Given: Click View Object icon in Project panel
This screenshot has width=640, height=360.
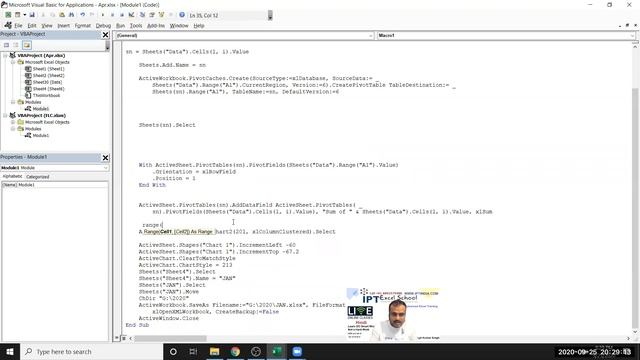Looking at the screenshot, I should coord(16,45).
